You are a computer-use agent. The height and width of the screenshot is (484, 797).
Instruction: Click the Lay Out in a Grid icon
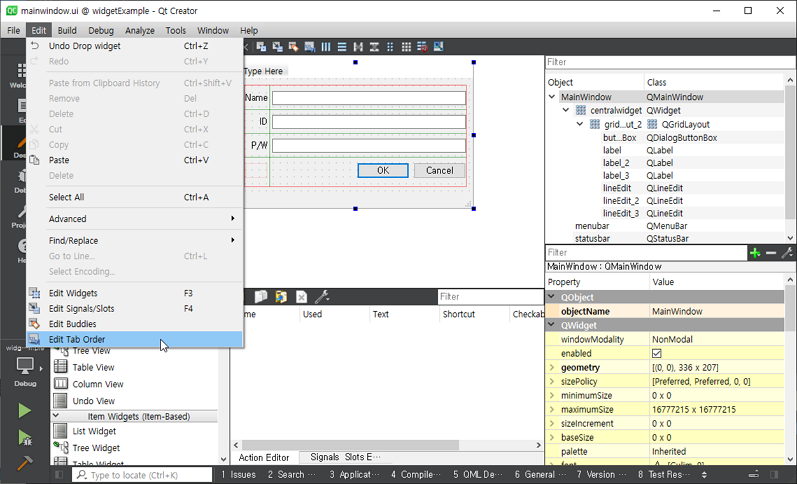click(x=405, y=47)
